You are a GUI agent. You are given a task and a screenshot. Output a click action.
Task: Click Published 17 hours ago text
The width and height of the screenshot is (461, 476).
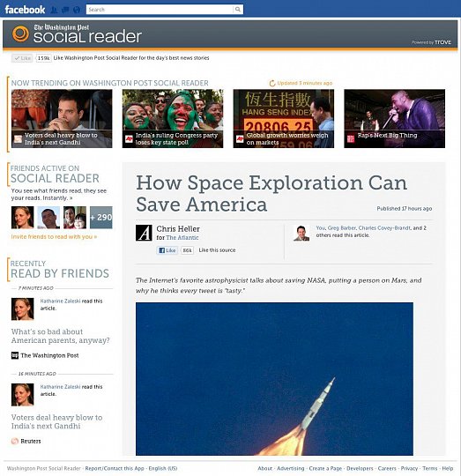click(405, 209)
